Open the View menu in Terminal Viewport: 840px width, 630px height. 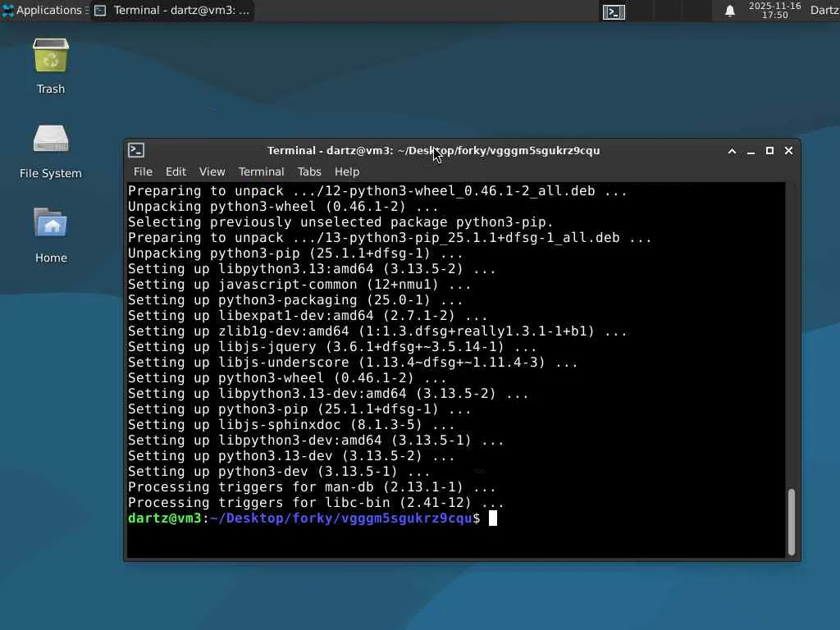coord(212,171)
